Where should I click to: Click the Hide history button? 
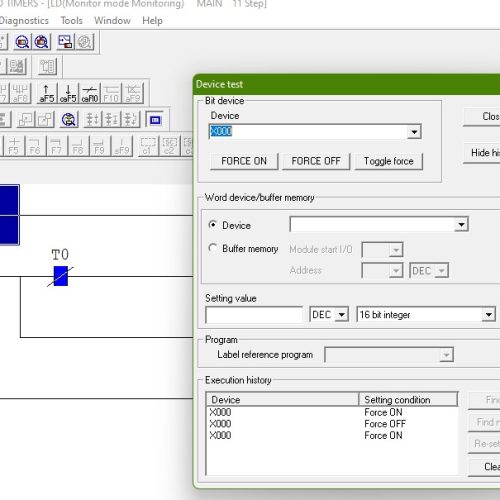point(482,153)
